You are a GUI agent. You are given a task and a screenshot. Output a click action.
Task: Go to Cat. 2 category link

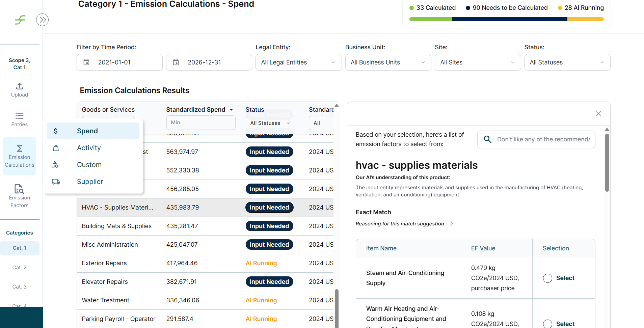(x=20, y=268)
